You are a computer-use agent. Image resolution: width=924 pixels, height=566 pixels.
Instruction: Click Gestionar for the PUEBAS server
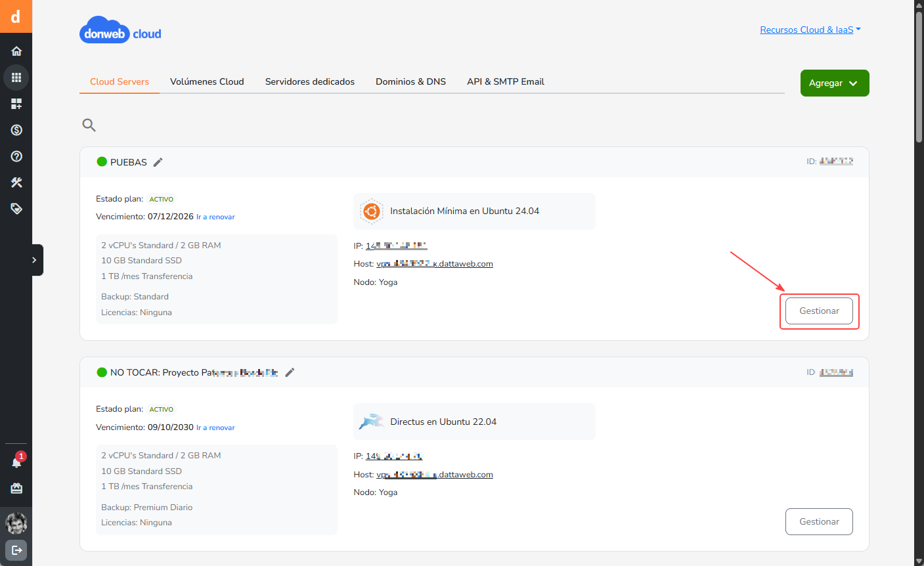[819, 311]
